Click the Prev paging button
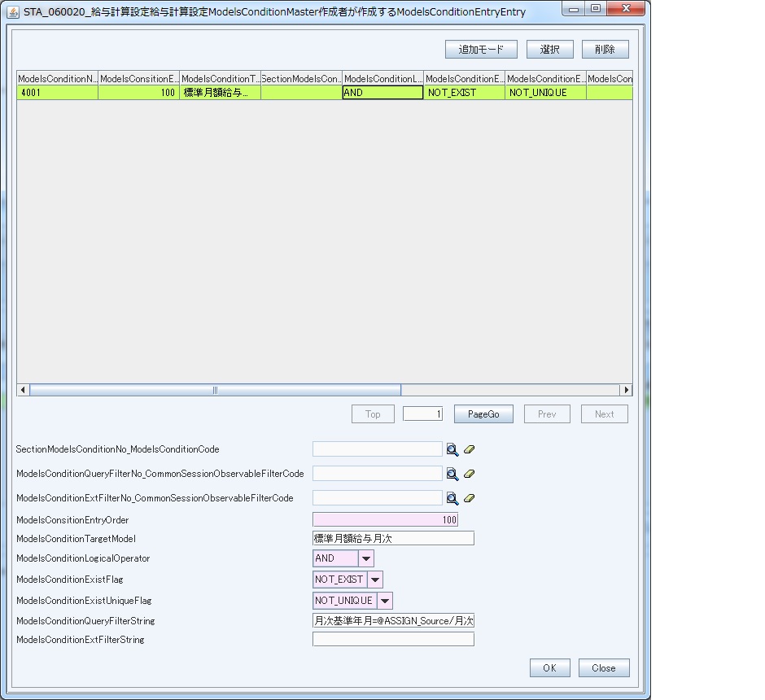The image size is (765, 700). coord(547,414)
